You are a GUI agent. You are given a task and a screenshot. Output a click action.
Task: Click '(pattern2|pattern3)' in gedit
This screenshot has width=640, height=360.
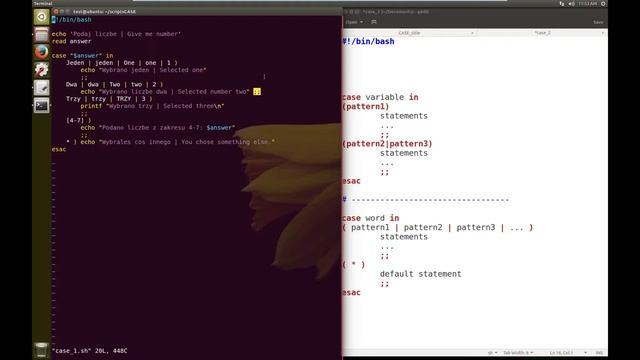(387, 144)
